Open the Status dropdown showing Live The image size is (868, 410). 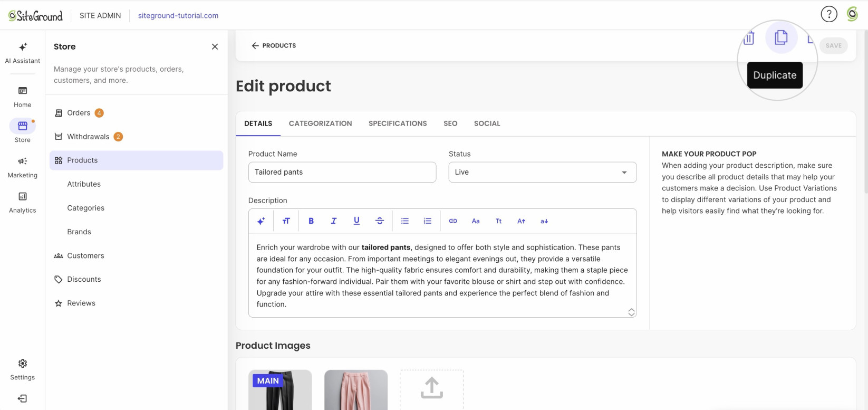tap(543, 172)
